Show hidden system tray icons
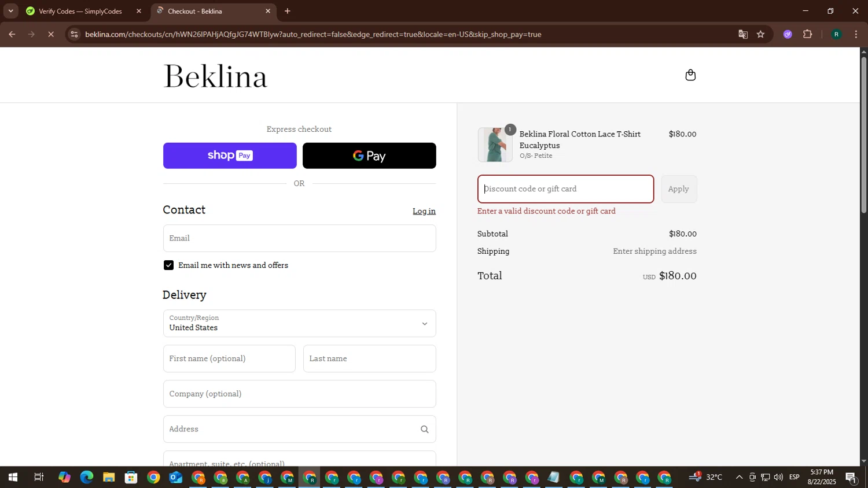 [x=739, y=478]
